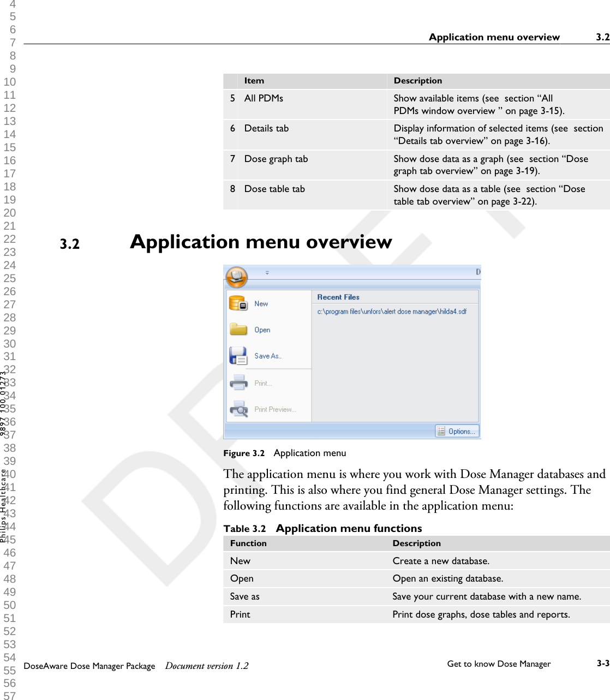This screenshot has width=610, height=700.
Task: Click the New database icon
Action: point(238,303)
